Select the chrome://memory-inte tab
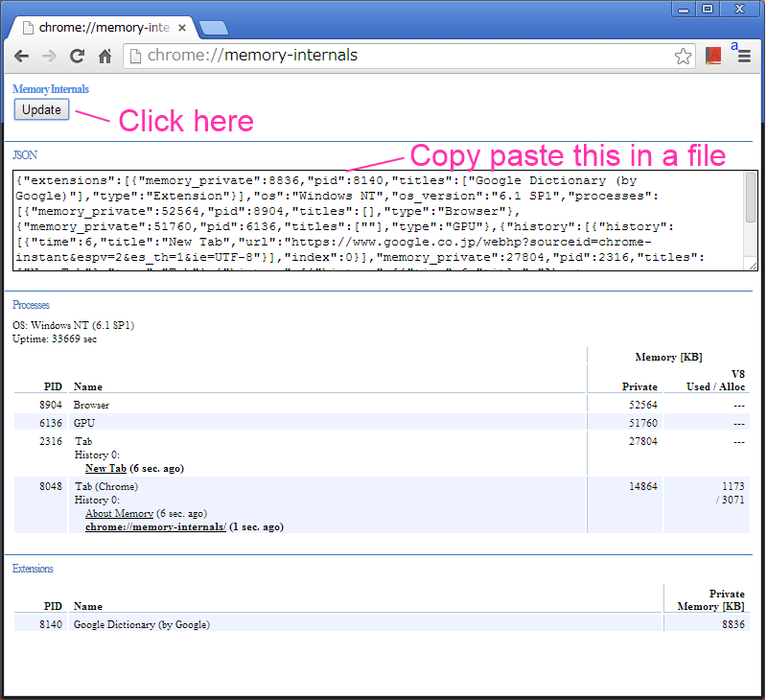The height and width of the screenshot is (700, 767). click(104, 28)
